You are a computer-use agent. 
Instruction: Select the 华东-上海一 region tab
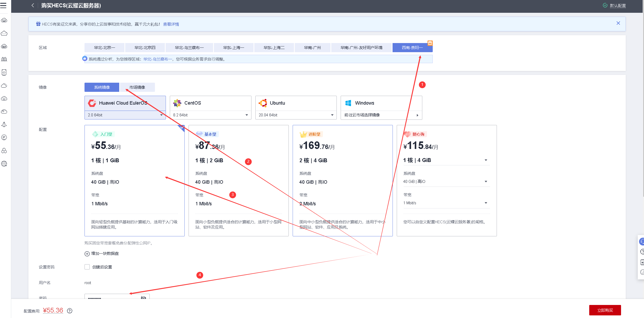(233, 48)
